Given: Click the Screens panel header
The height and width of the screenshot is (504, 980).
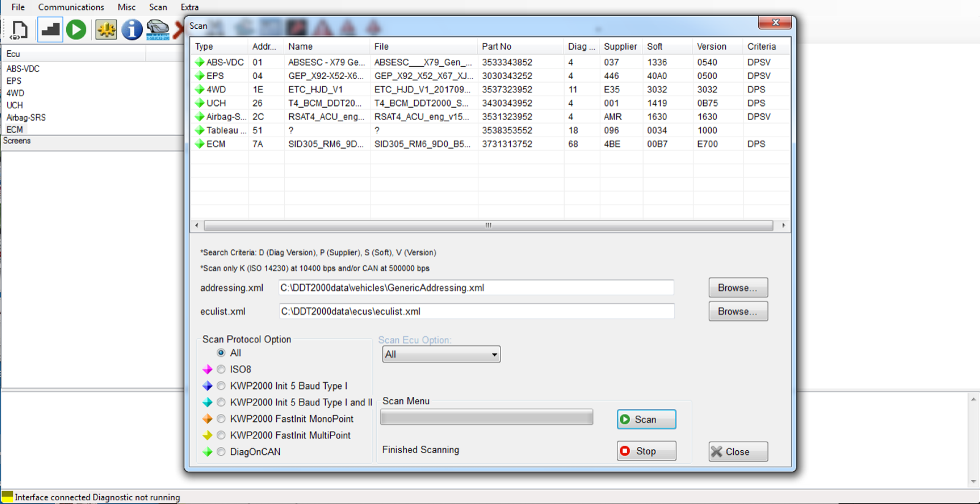Looking at the screenshot, I should click(92, 141).
